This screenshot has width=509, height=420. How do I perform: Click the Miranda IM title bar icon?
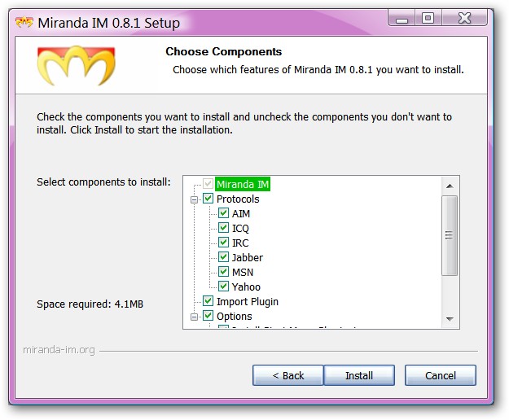[x=24, y=23]
